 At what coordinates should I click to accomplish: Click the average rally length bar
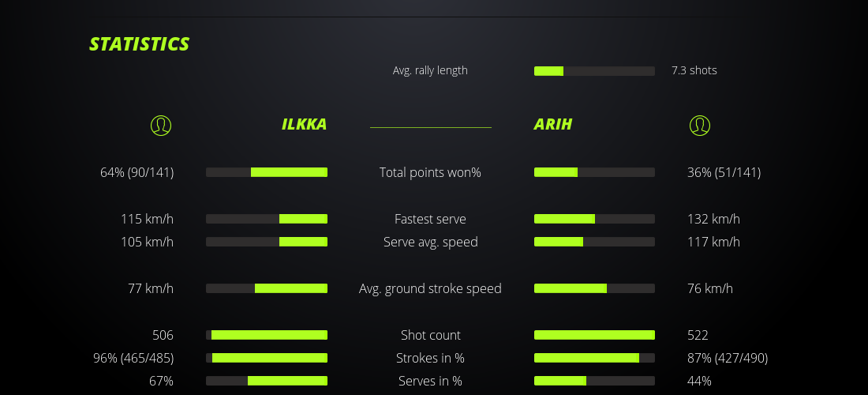coord(594,71)
